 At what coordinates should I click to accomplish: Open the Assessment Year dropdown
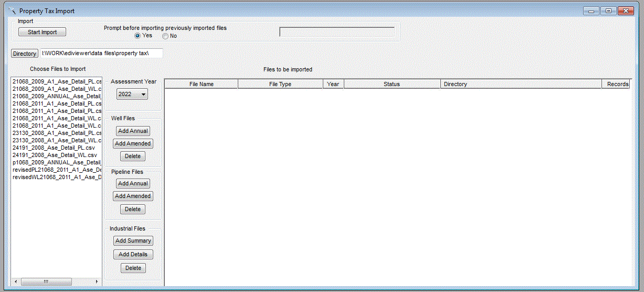(132, 94)
